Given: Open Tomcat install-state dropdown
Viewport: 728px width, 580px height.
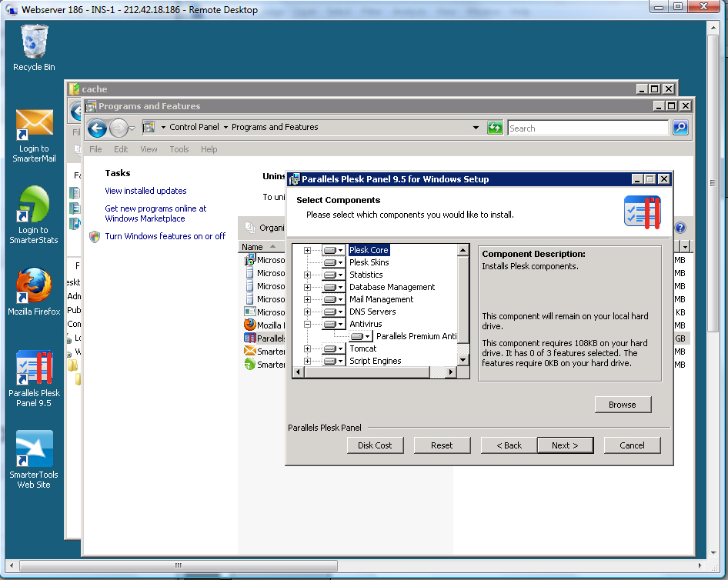Looking at the screenshot, I should (333, 348).
